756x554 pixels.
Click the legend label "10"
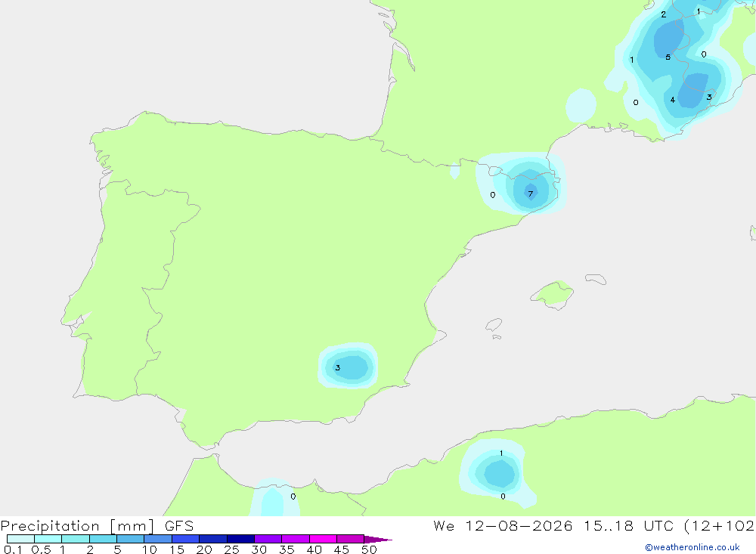150,549
